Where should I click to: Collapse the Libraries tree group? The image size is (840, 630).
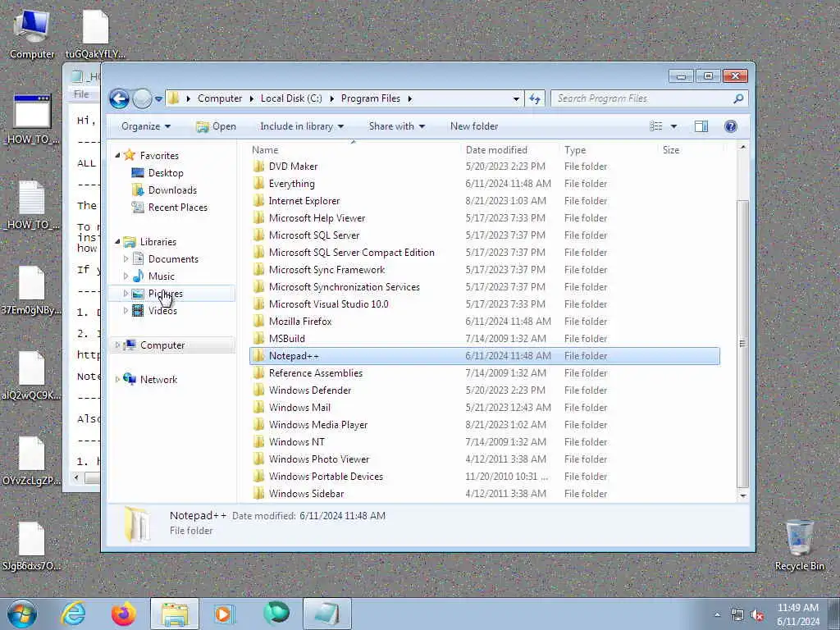118,242
